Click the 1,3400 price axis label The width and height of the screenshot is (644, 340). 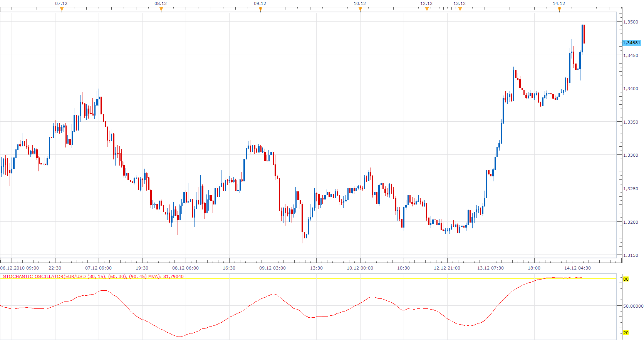pos(631,89)
